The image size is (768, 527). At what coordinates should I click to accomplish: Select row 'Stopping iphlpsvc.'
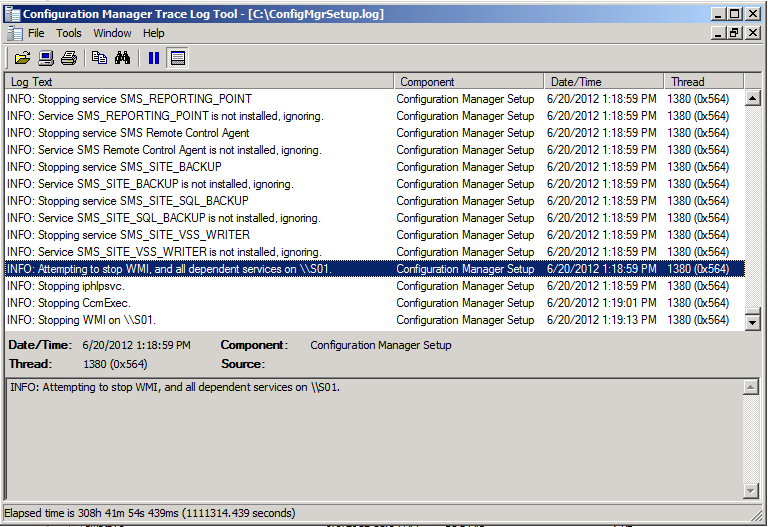375,286
